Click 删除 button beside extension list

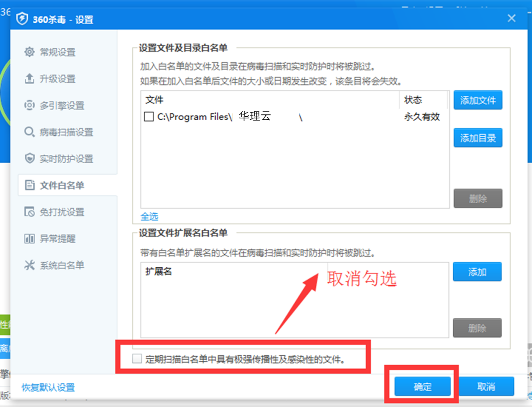pyautogui.click(x=477, y=328)
